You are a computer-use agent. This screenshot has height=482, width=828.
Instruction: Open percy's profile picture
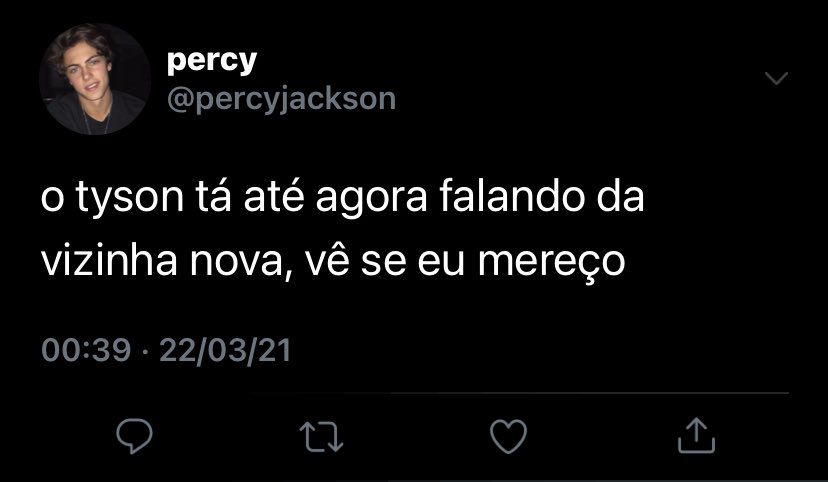click(x=95, y=79)
